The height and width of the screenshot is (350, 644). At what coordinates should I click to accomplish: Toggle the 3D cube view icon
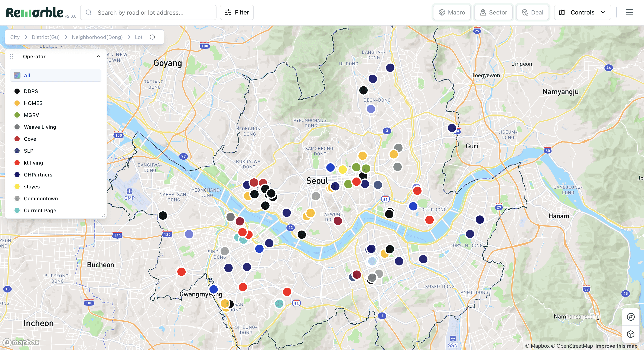coord(631,334)
